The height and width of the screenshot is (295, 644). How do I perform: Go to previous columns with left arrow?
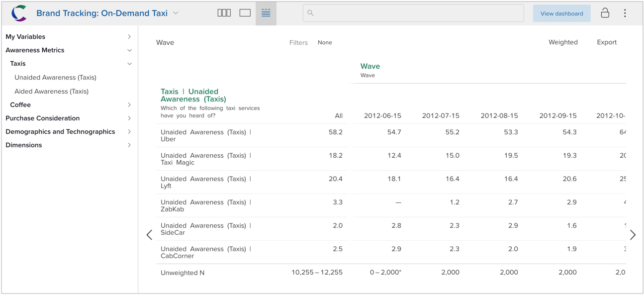click(149, 235)
